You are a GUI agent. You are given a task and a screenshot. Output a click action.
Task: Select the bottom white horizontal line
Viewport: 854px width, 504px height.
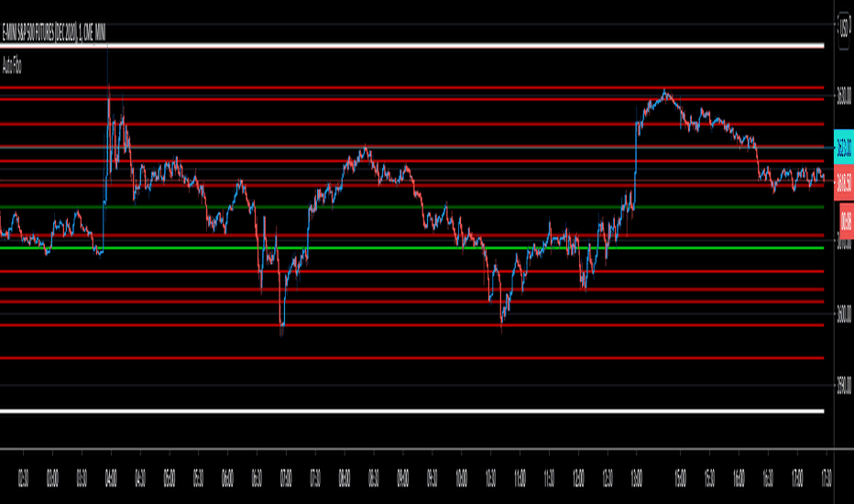pyautogui.click(x=411, y=411)
